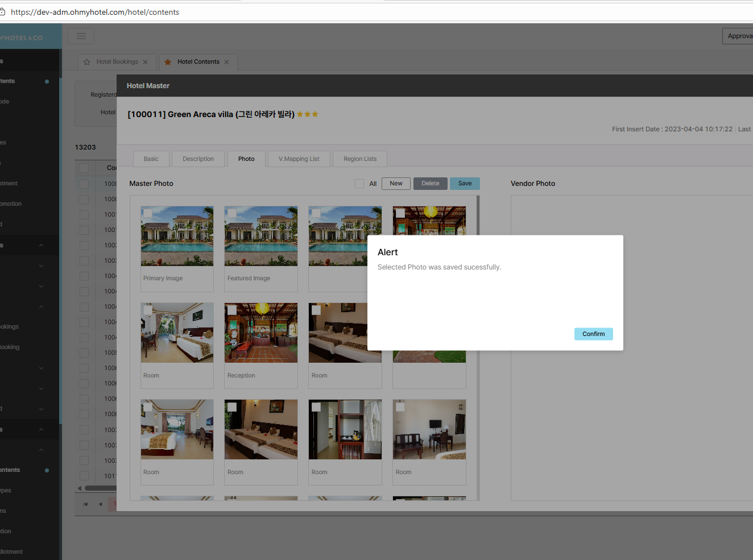Viewport: 753px width, 560px height.
Task: Open the Promotion item in the sidebar
Action: [x=11, y=204]
